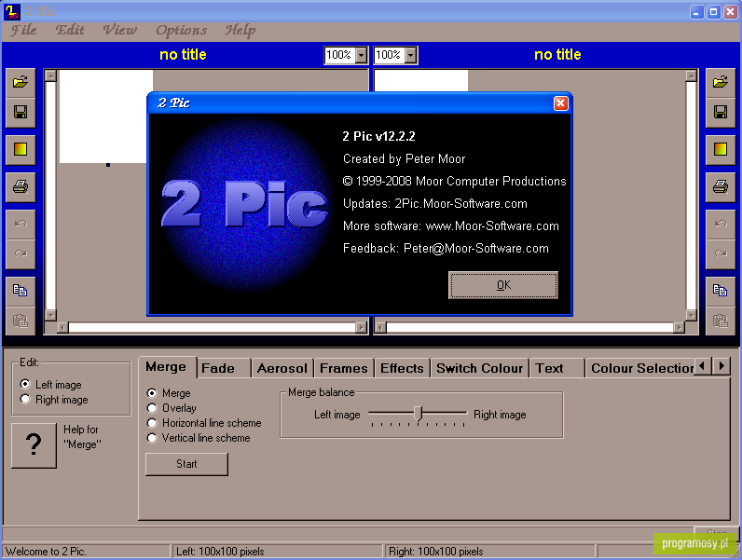Close the 2 Pic about dialog
The width and height of the screenshot is (742, 560).
[x=561, y=103]
